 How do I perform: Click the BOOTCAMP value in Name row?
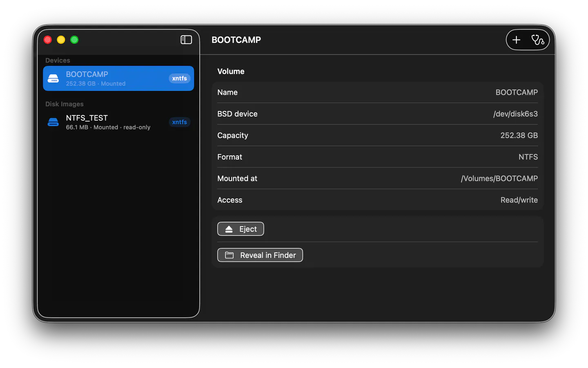point(517,92)
